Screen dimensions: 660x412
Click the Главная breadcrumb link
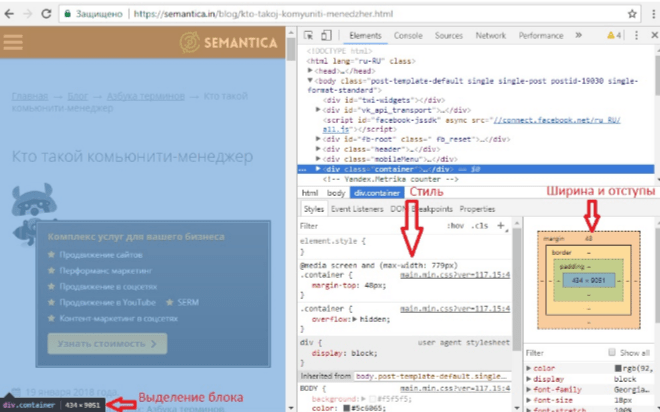(30, 96)
